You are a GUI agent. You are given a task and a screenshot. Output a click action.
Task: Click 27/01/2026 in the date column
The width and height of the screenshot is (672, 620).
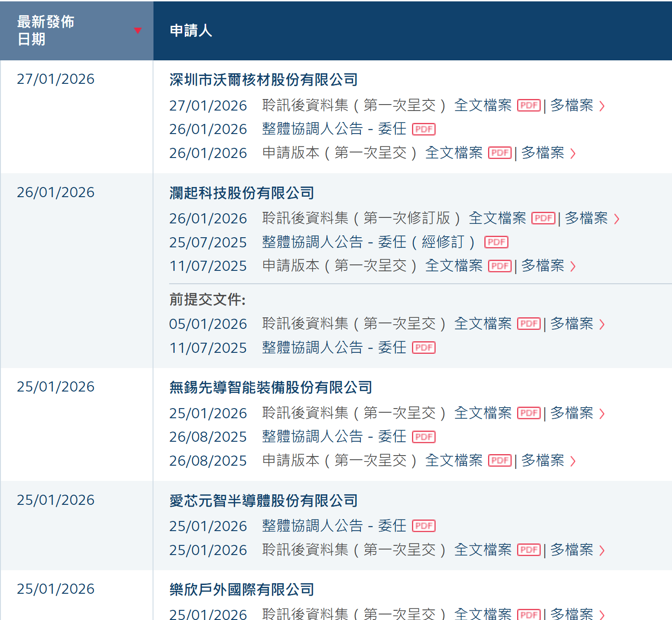[55, 79]
